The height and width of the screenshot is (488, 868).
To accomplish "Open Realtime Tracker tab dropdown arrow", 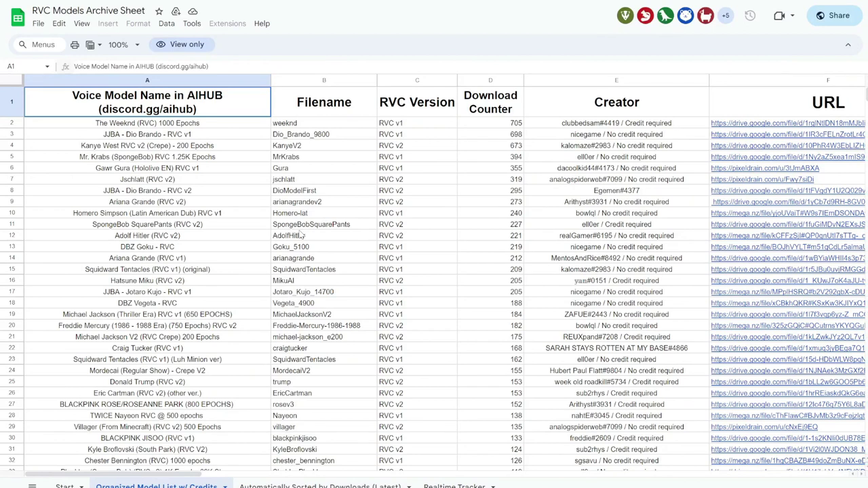I will [x=492, y=486].
